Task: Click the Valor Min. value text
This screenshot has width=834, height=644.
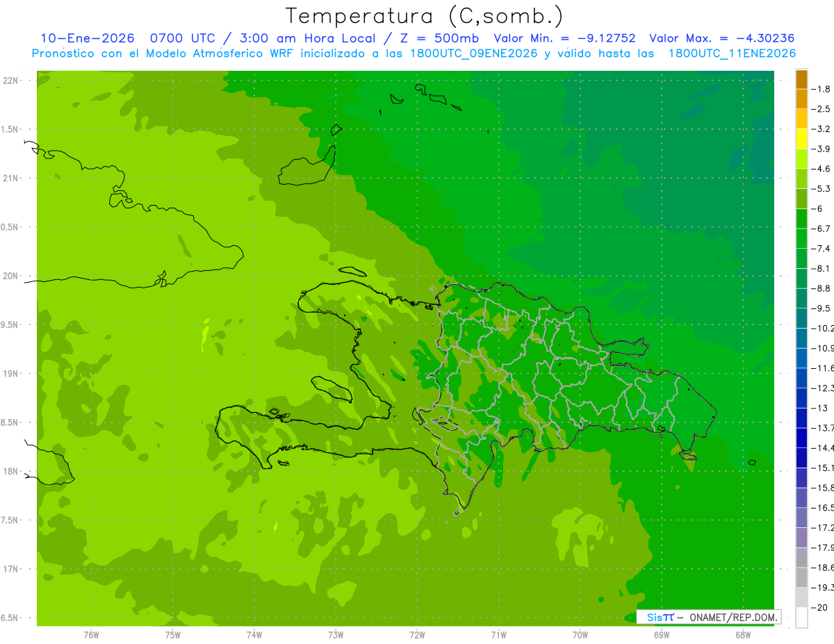Action: tap(564, 38)
